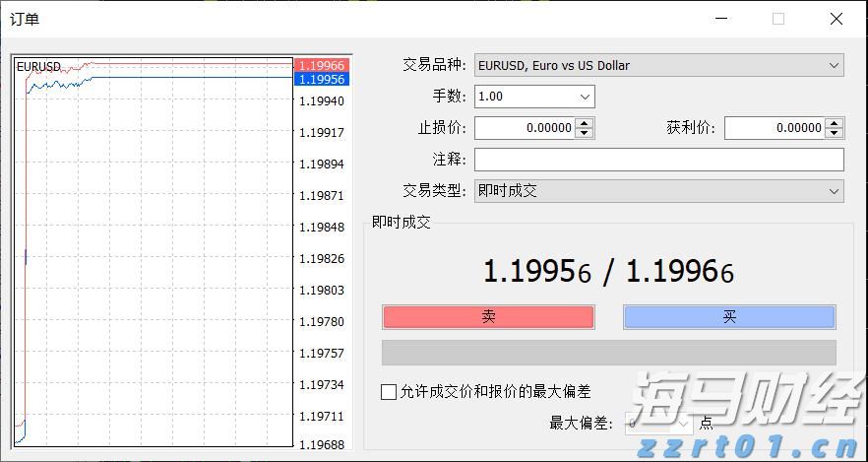The image size is (868, 462).
Task: Focus the 获利价 take profit field
Action: click(774, 128)
